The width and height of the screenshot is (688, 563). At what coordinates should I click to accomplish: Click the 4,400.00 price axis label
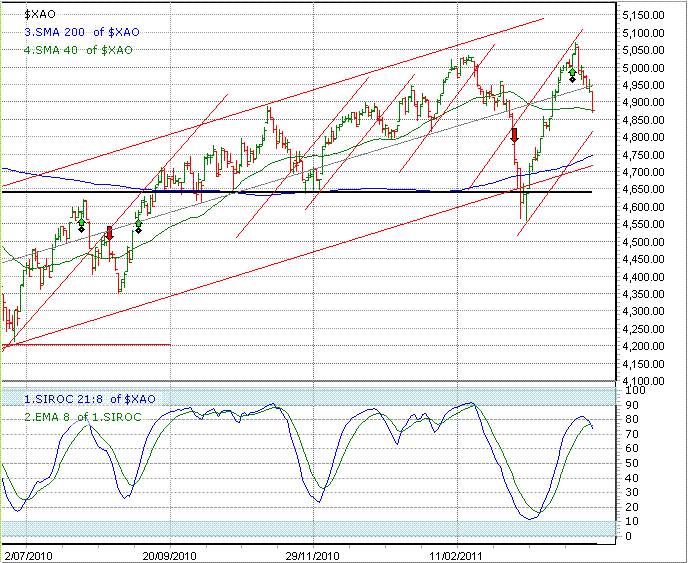point(643,276)
